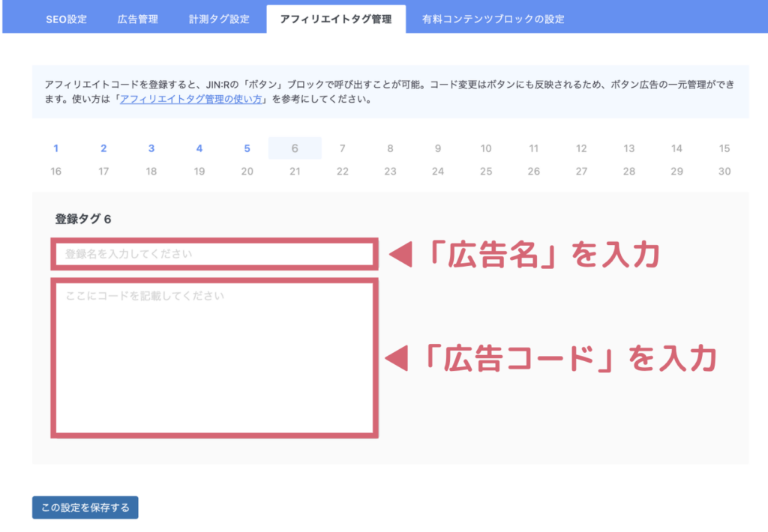Switch to the SEO設定 tab
The height and width of the screenshot is (532, 768).
click(x=66, y=19)
